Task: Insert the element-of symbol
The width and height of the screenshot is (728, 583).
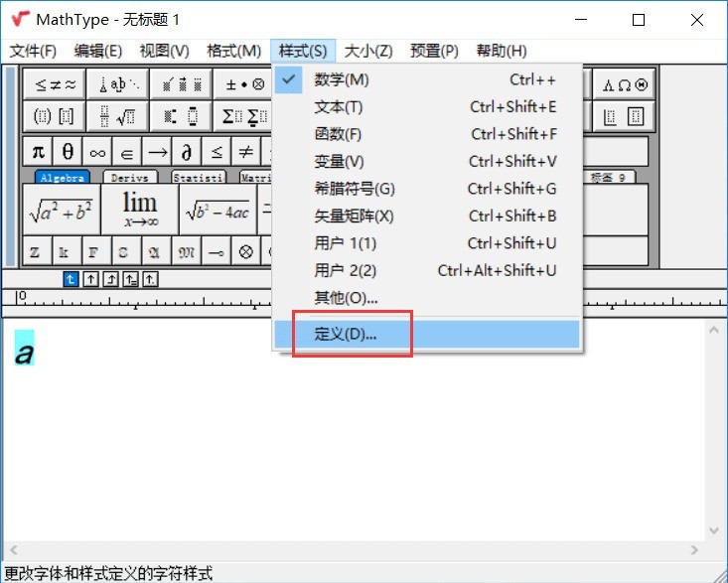Action: [x=127, y=151]
